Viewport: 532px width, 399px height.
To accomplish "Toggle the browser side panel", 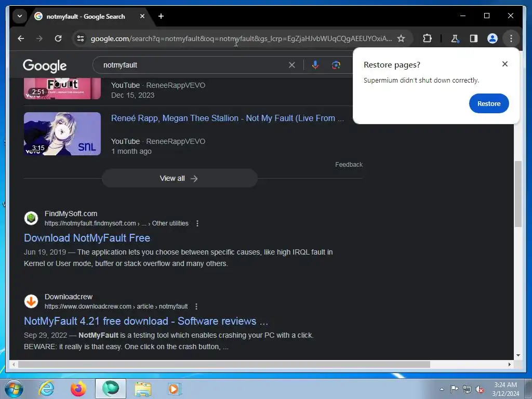I will 474,38.
